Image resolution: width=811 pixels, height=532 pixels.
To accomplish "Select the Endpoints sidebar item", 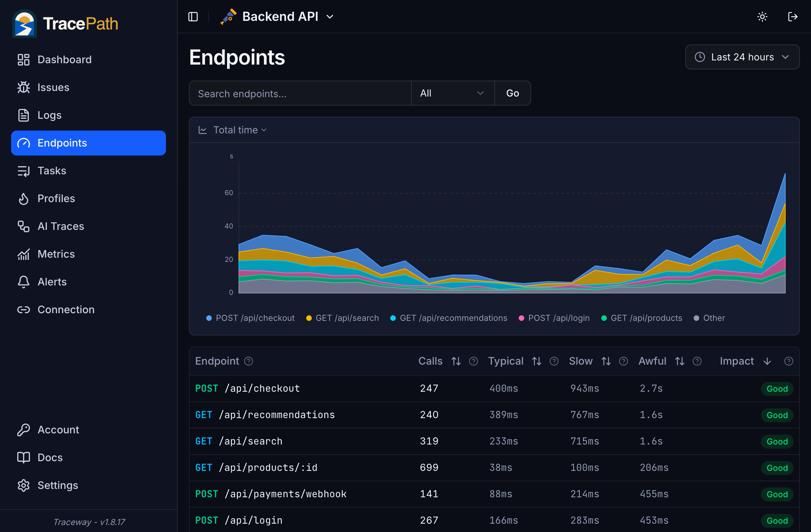I will 88,143.
